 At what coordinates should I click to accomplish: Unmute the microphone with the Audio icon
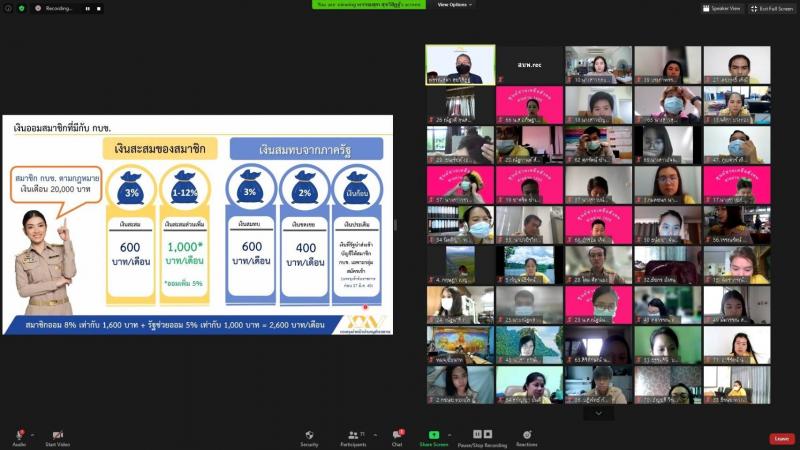[19, 438]
